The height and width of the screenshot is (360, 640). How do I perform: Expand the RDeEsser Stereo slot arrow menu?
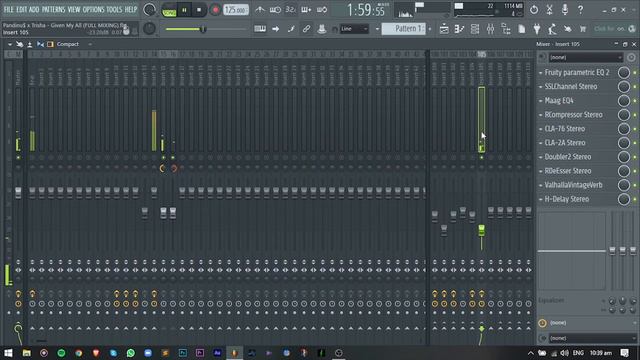coord(541,171)
